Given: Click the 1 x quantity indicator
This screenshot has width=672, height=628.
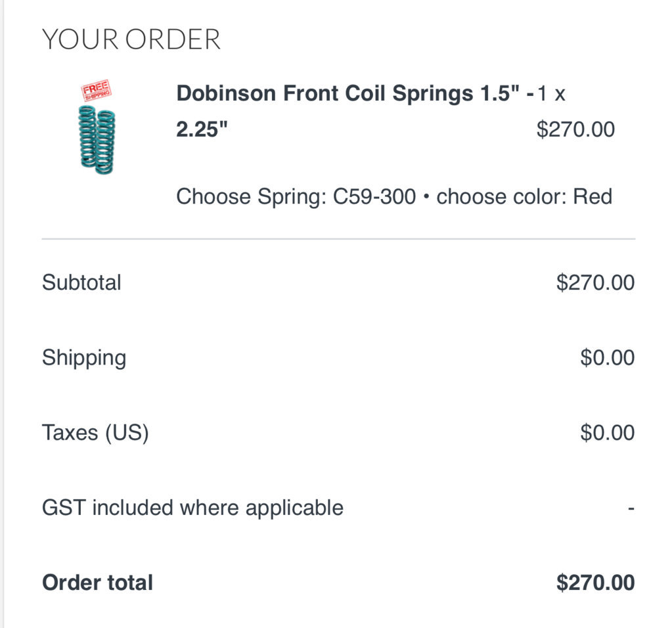Looking at the screenshot, I should point(551,93).
